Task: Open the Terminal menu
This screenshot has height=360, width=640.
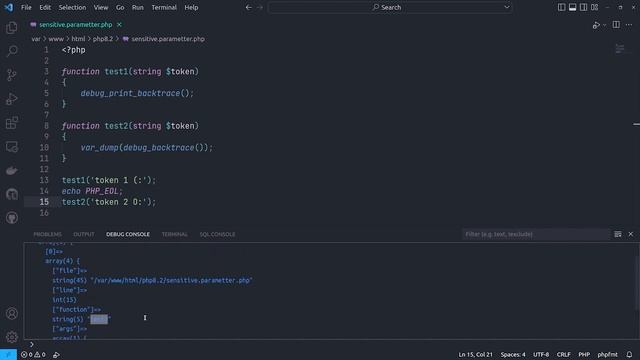Action: [164, 7]
